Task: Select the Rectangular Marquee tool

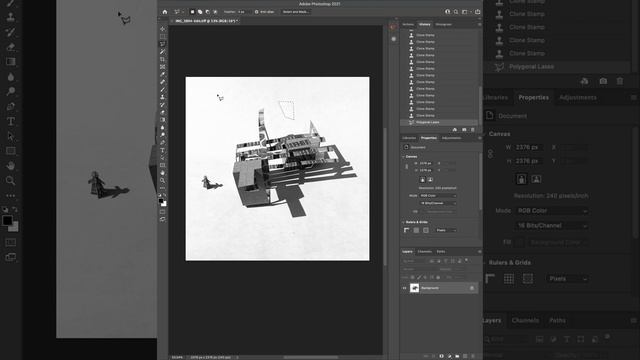Action: click(x=162, y=36)
